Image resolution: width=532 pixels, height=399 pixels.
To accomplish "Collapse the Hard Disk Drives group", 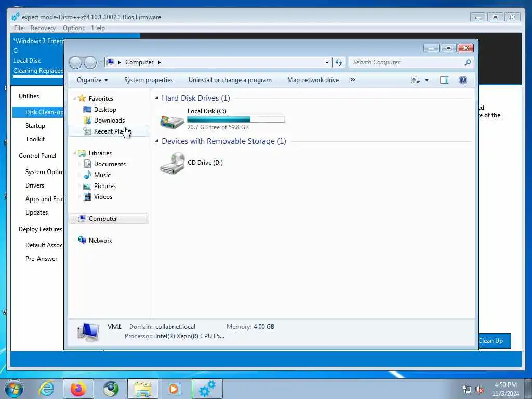I will click(156, 98).
